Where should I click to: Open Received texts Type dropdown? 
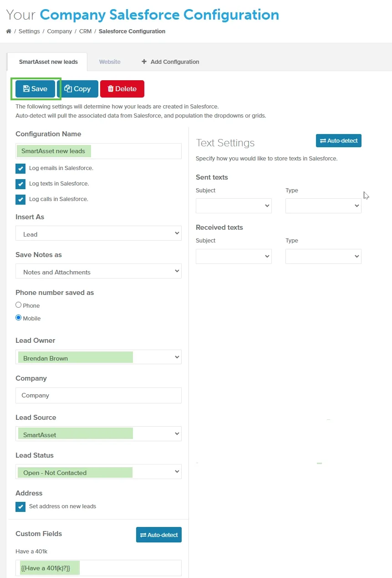[323, 256]
